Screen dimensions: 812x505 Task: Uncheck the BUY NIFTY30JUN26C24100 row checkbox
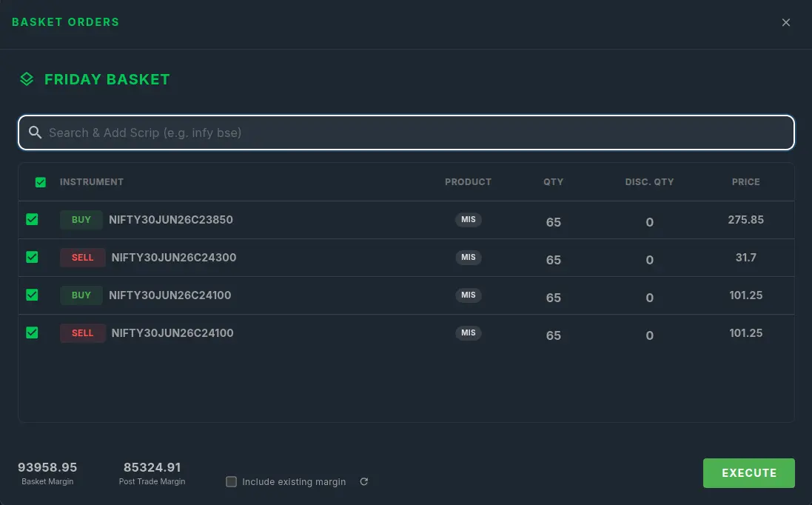point(32,295)
